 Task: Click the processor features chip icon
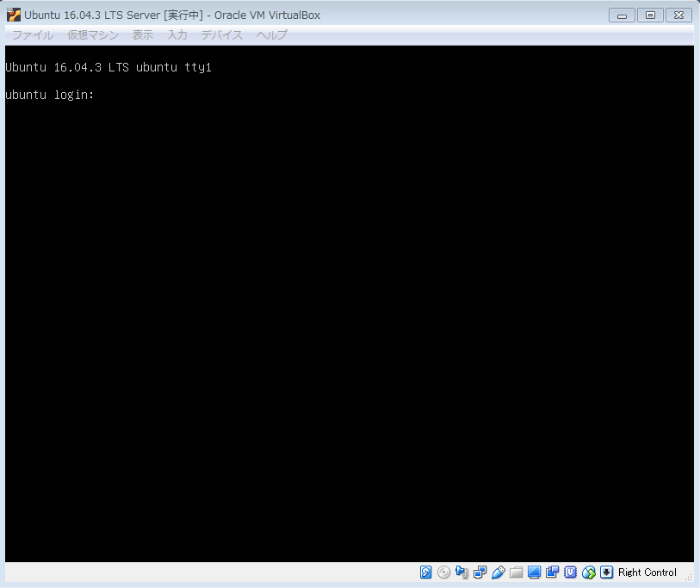pyautogui.click(x=570, y=573)
